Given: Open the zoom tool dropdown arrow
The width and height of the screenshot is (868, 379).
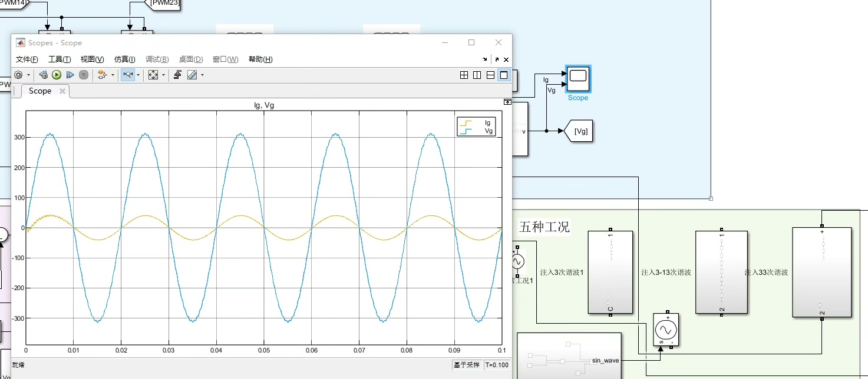Looking at the screenshot, I should 138,75.
